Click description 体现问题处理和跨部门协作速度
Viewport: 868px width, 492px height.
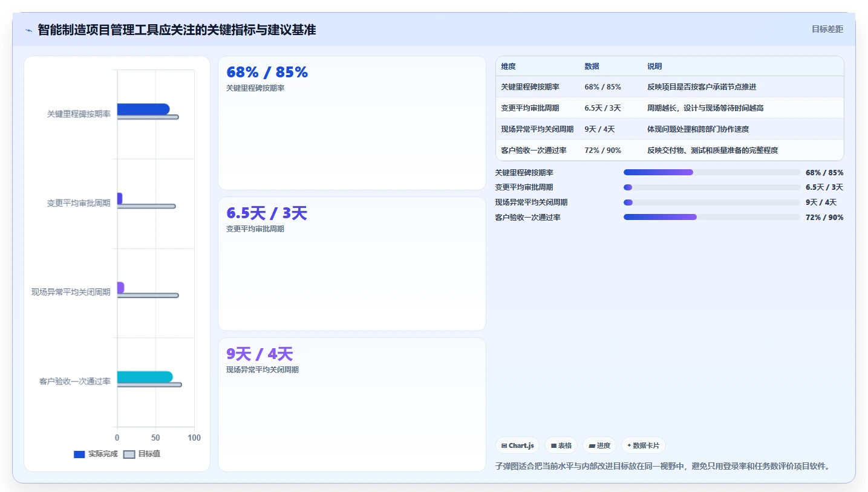698,129
